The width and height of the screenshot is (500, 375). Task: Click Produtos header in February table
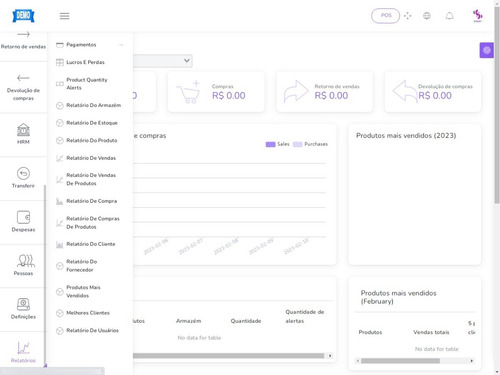(370, 332)
